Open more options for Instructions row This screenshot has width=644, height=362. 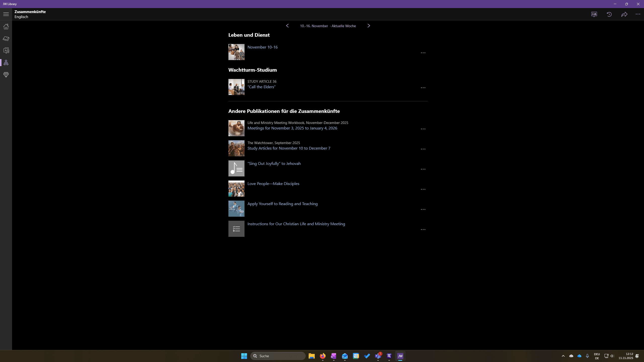423,230
